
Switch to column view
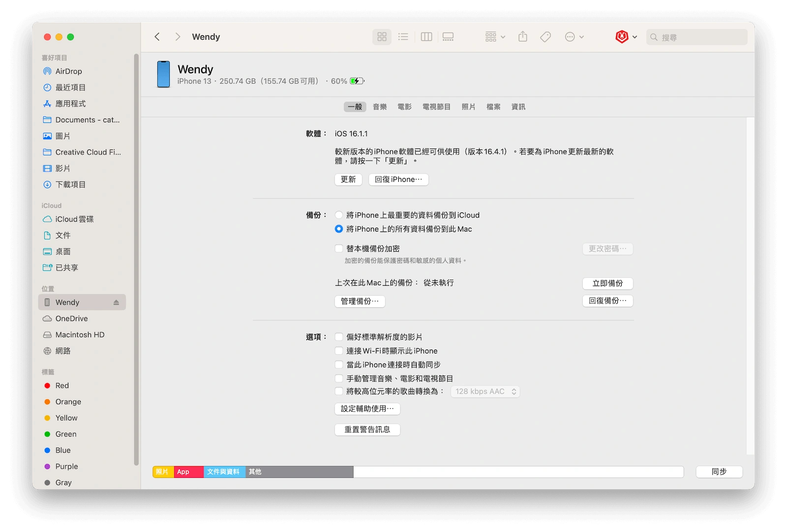(x=426, y=37)
